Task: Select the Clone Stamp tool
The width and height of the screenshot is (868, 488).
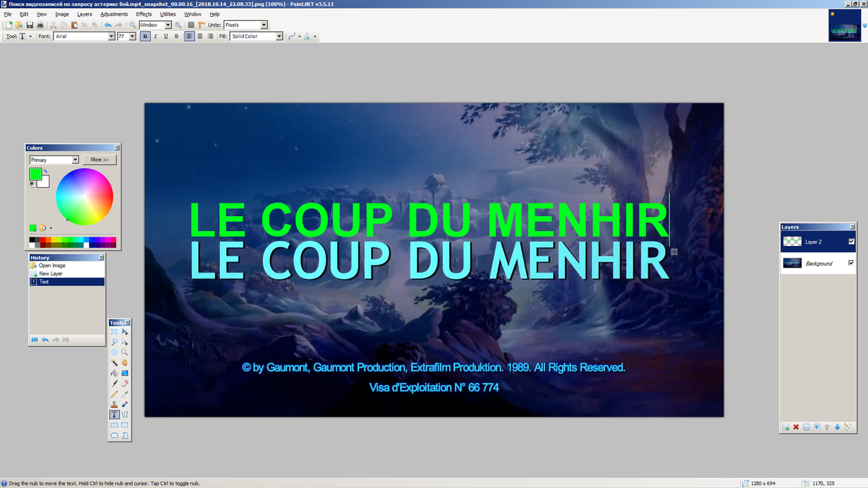Action: (114, 404)
